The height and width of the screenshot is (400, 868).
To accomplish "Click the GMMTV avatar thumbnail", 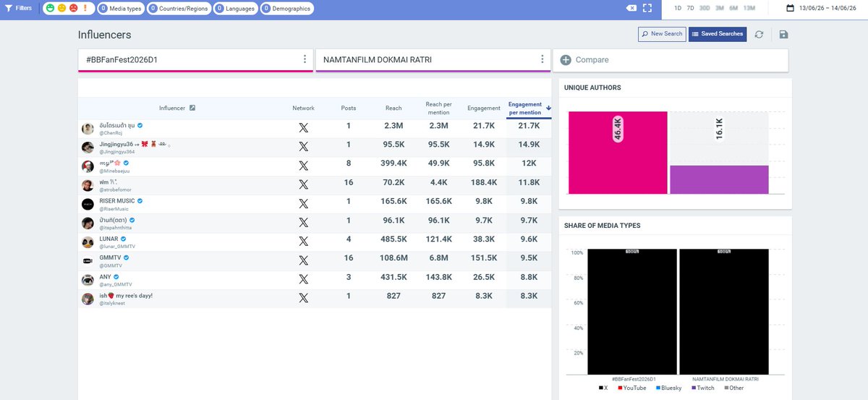I will click(88, 260).
